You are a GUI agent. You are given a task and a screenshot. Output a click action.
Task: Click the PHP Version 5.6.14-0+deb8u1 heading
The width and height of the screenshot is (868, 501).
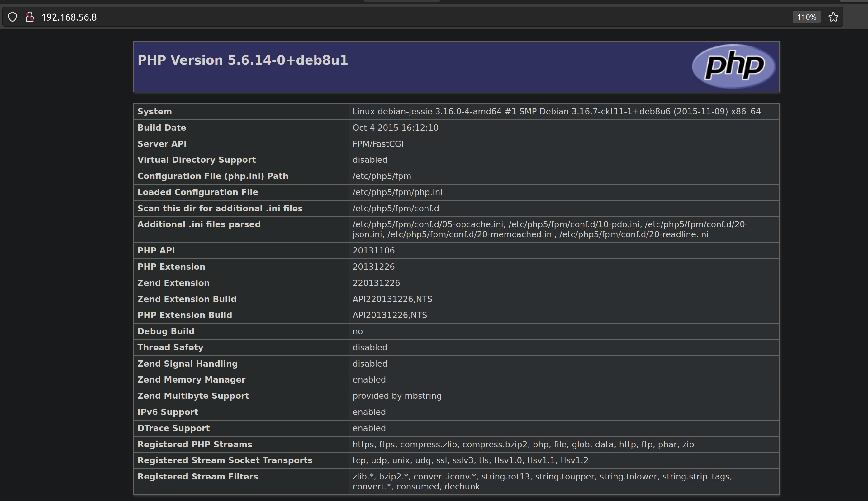(x=243, y=60)
